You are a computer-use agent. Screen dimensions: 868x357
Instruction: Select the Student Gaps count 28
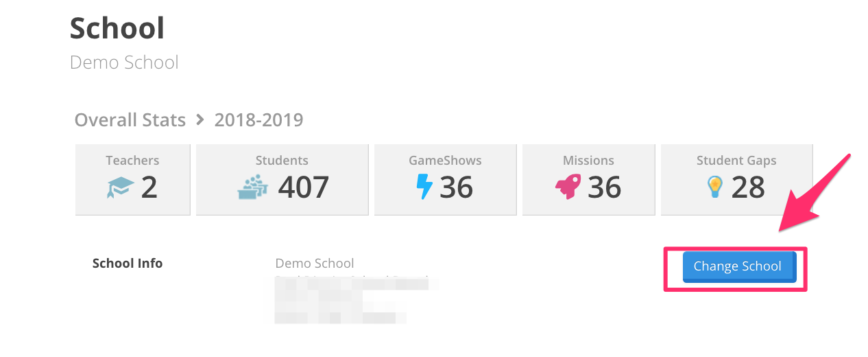(x=748, y=187)
